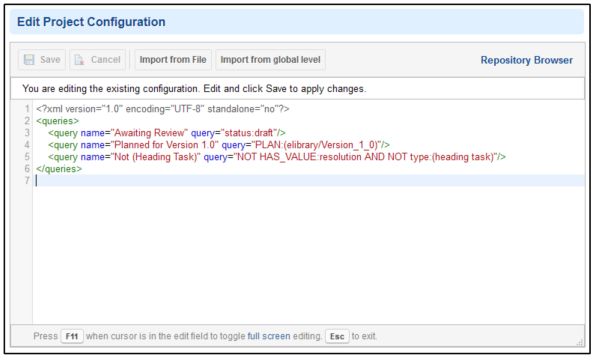Click the PLAN:(elibrary/Version_1_0) query value
Screen dimensions: 595x360
(x=317, y=145)
